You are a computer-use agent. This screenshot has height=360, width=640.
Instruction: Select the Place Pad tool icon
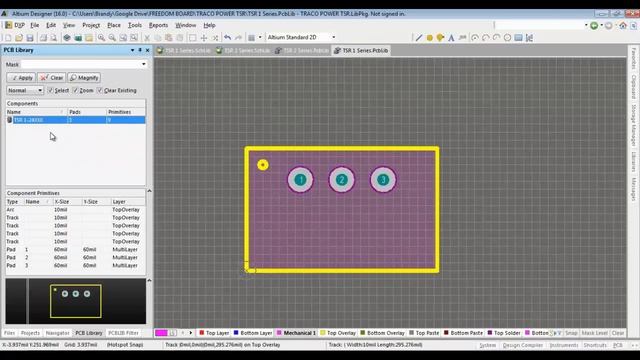(x=430, y=38)
